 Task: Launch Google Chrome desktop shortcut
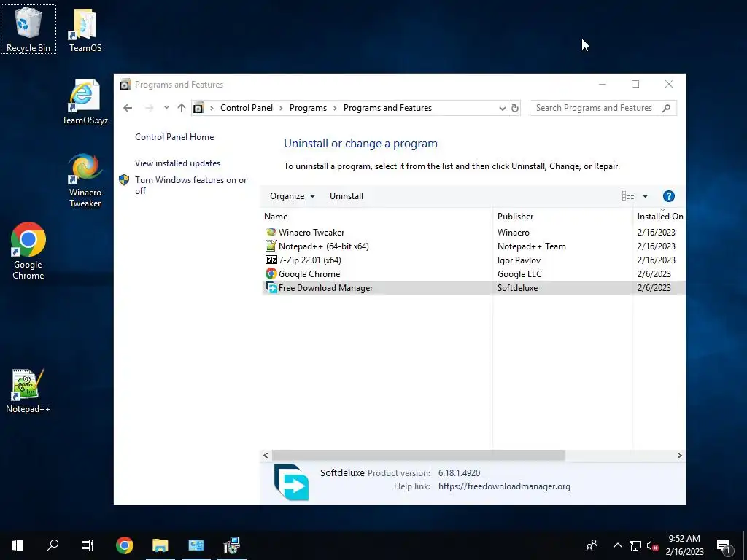pyautogui.click(x=28, y=251)
